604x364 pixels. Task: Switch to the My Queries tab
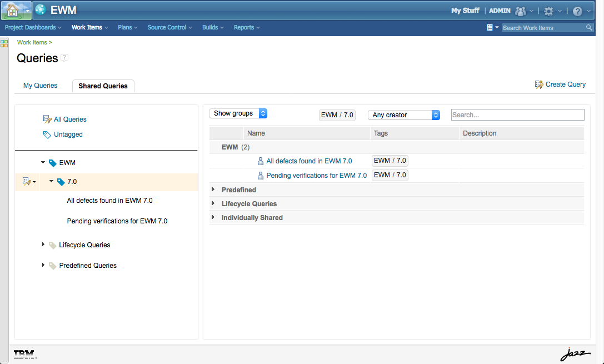click(x=40, y=85)
